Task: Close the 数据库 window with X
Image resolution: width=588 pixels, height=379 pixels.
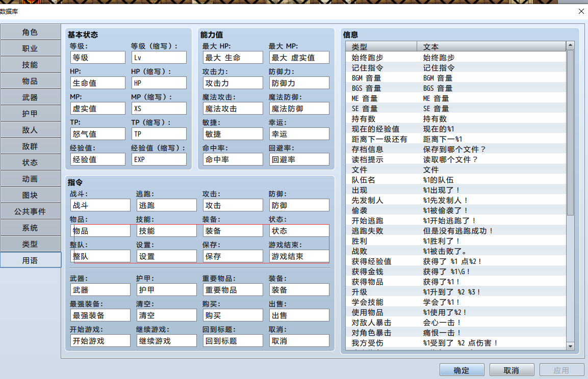Action: point(581,11)
